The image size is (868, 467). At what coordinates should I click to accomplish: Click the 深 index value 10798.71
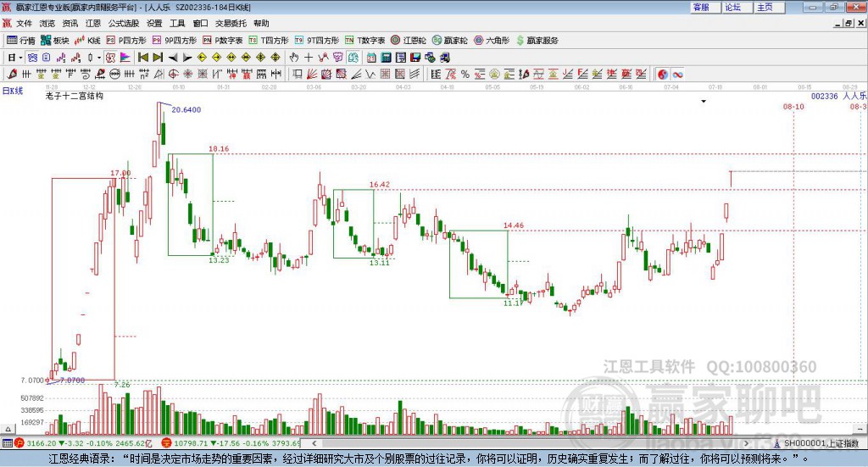tap(192, 443)
